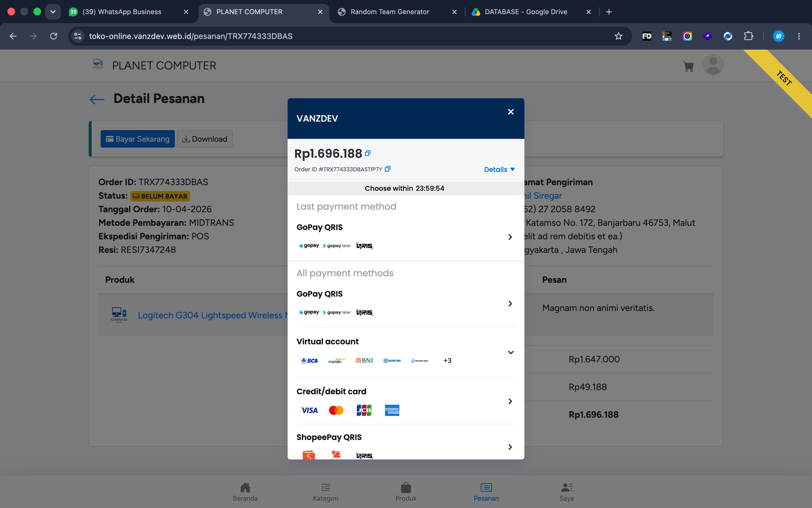Go back using the Detail Pesanan arrow
Viewport: 812px width, 508px height.
coord(97,100)
